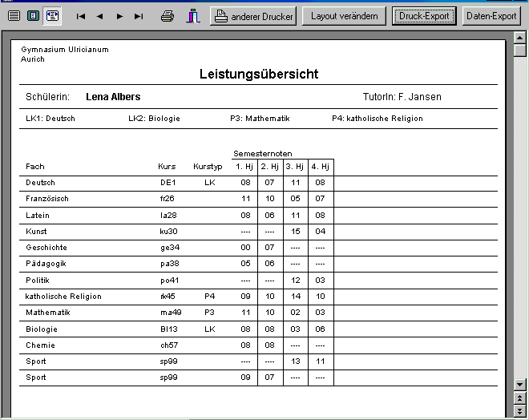This screenshot has height=420, width=529.
Task: Click the 'Daten-Export' button
Action: (x=491, y=16)
